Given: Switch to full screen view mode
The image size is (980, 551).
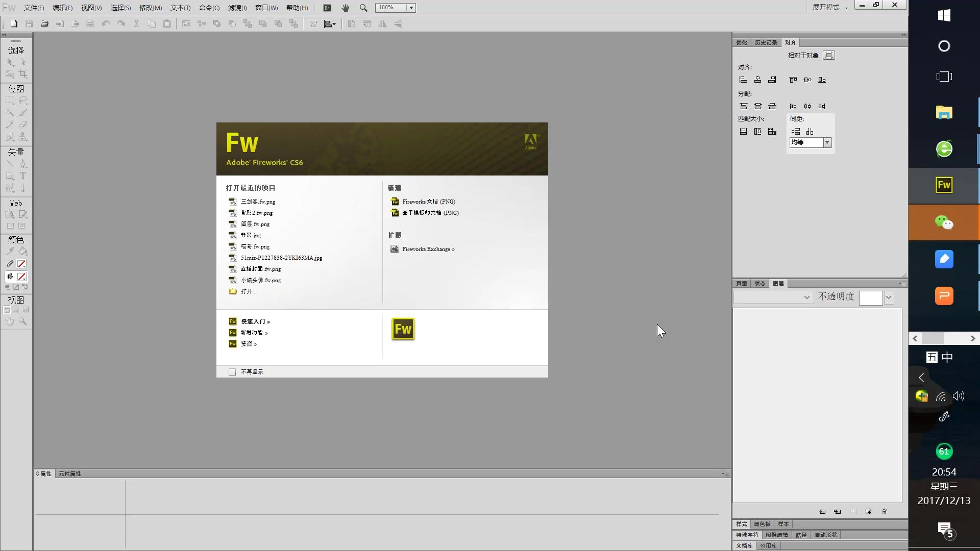Looking at the screenshot, I should (x=26, y=310).
